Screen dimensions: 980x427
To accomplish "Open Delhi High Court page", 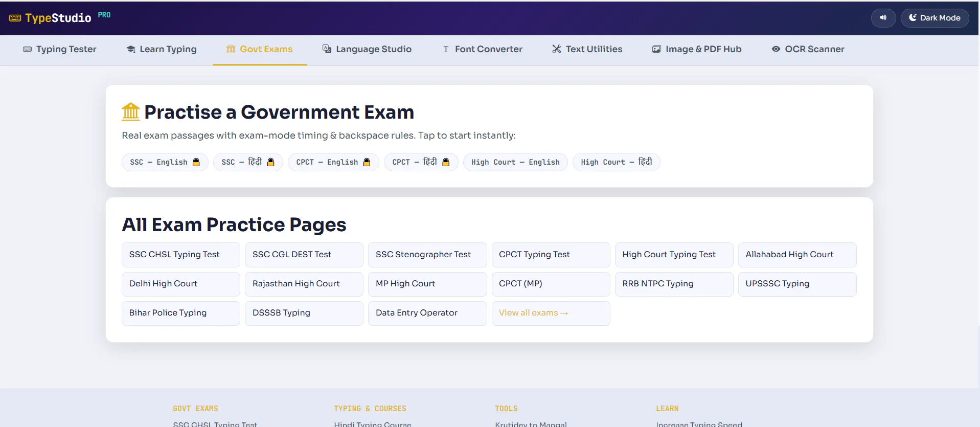I will [x=181, y=284].
